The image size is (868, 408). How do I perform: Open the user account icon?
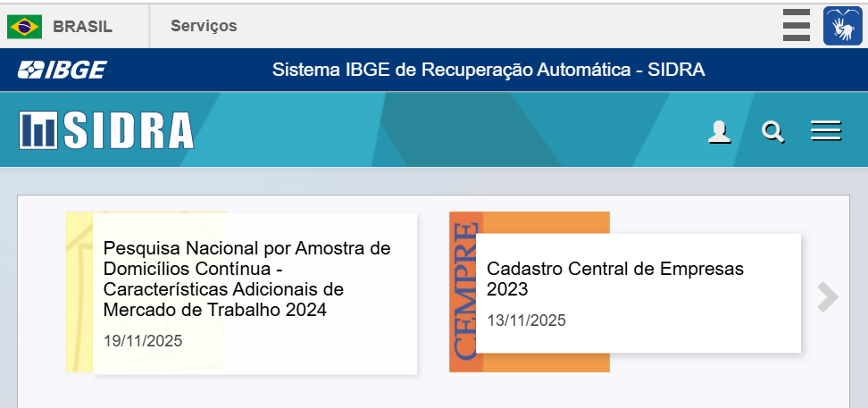click(719, 132)
